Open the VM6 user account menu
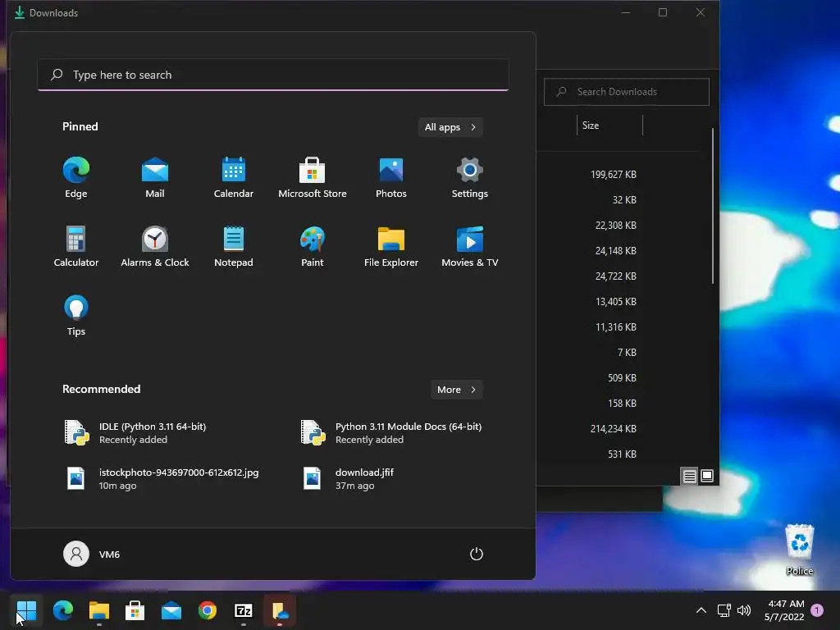Screen dimensions: 840x630 click(x=92, y=554)
